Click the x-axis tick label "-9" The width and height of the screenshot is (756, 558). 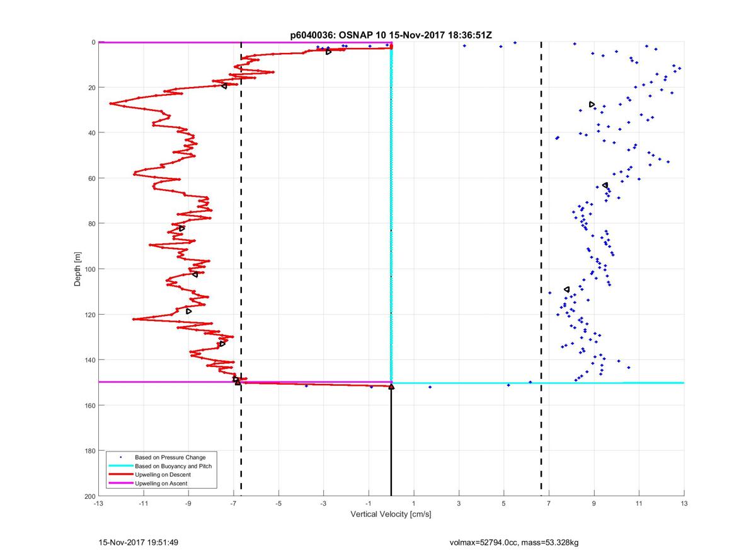188,504
